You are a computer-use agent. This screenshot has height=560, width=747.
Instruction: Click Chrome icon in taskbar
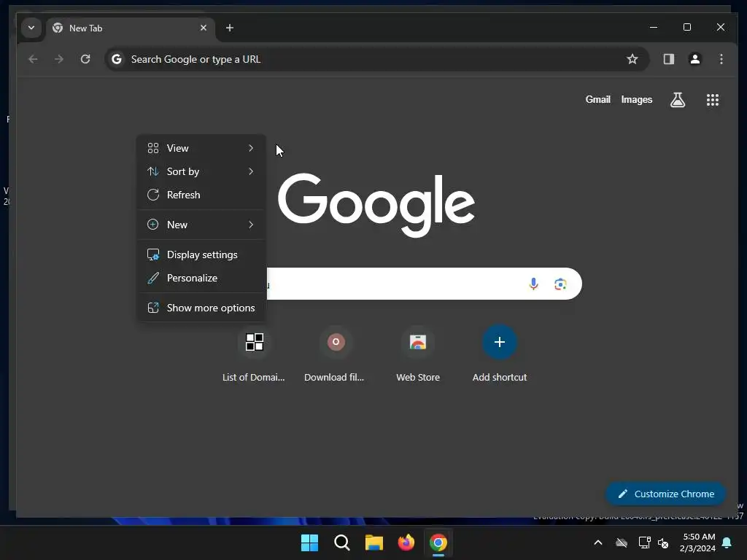click(x=438, y=542)
